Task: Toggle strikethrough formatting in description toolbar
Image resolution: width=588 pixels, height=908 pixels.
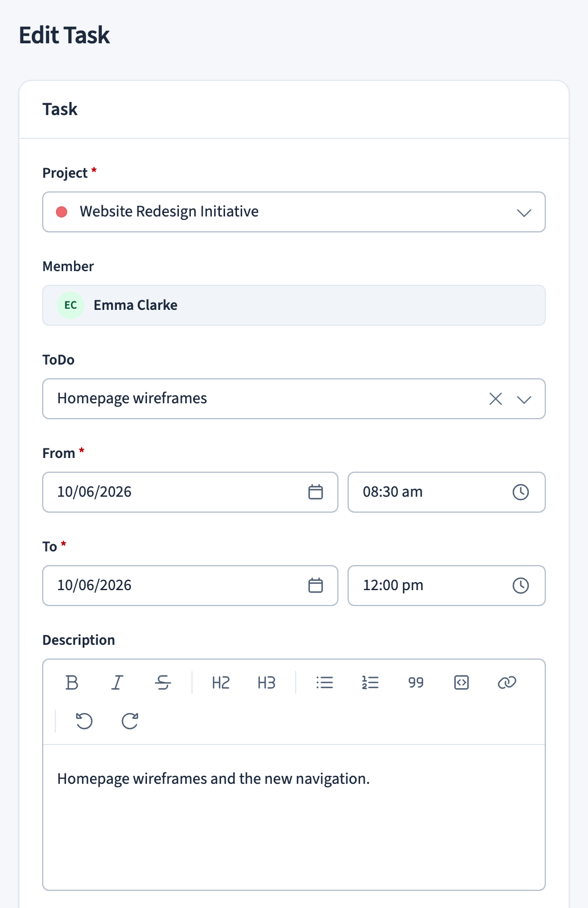Action: pyautogui.click(x=163, y=682)
